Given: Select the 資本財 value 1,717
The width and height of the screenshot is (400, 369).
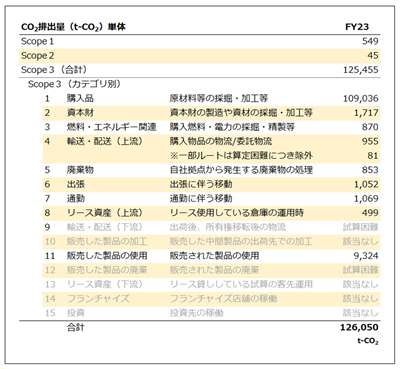Looking at the screenshot, I should 366,113.
